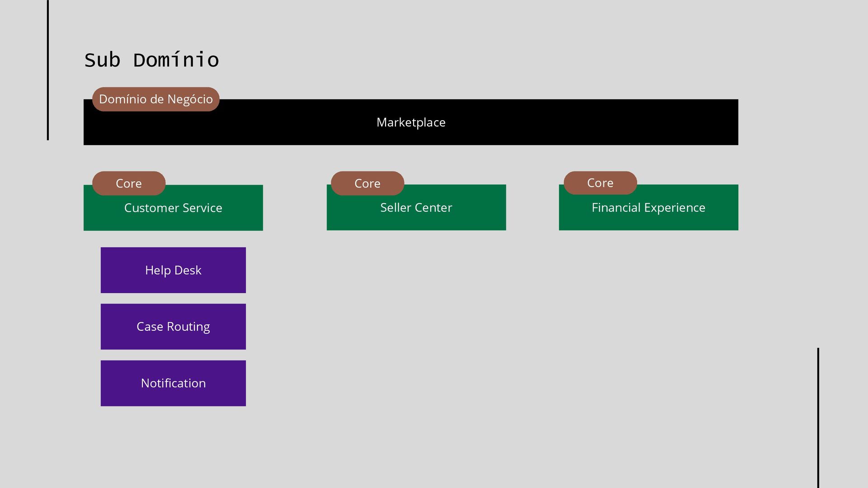Click the Help Desk text label
Viewport: 868px width, 488px height.
pyautogui.click(x=173, y=270)
